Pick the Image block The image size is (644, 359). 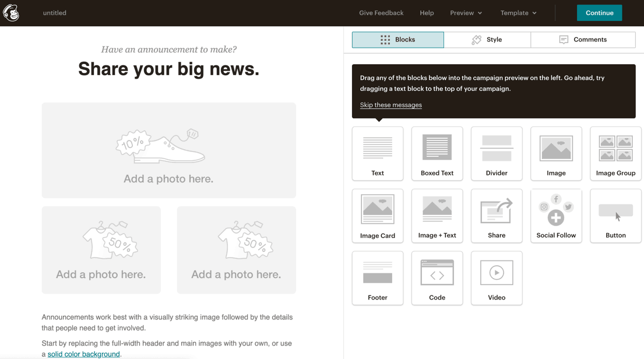[x=556, y=154]
